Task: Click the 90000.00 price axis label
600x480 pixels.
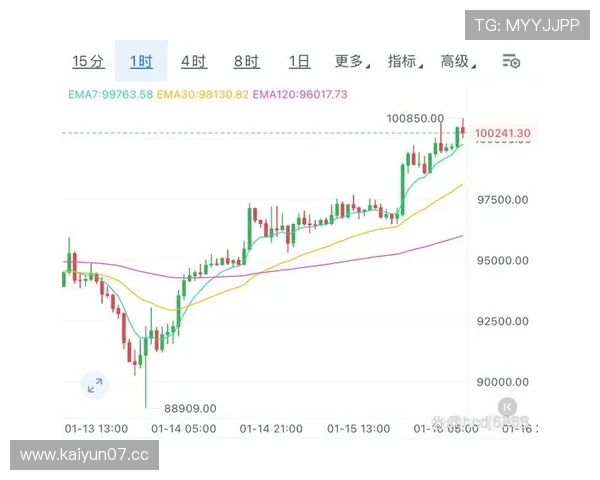Action: coord(502,382)
